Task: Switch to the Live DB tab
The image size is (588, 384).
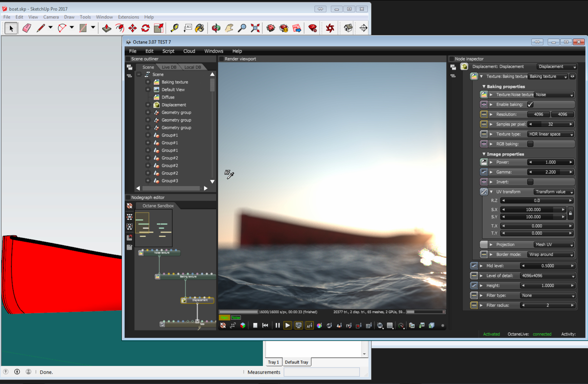Action: click(x=169, y=67)
